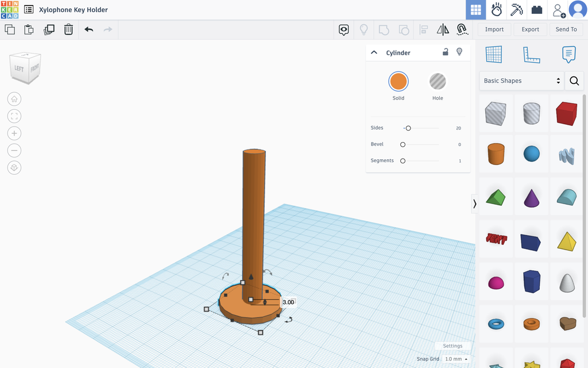Pick the purple Cone shape

[x=531, y=198]
